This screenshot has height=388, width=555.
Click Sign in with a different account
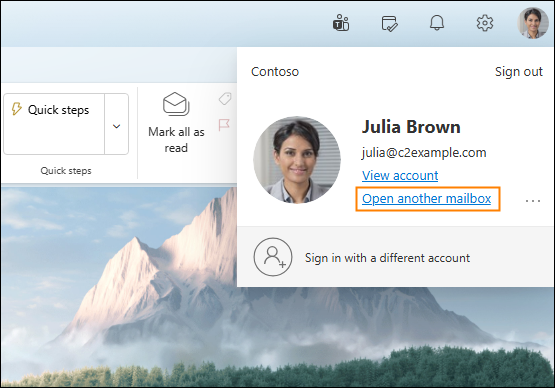pyautogui.click(x=395, y=257)
